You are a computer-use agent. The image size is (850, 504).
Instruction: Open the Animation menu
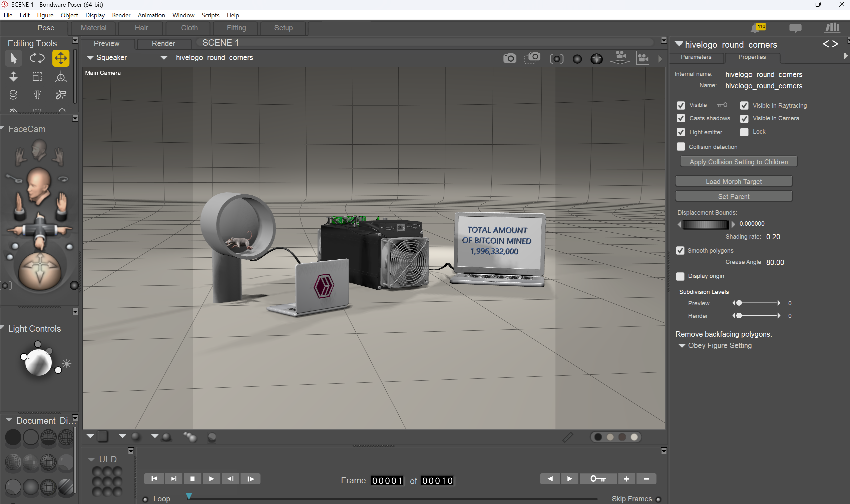(151, 15)
